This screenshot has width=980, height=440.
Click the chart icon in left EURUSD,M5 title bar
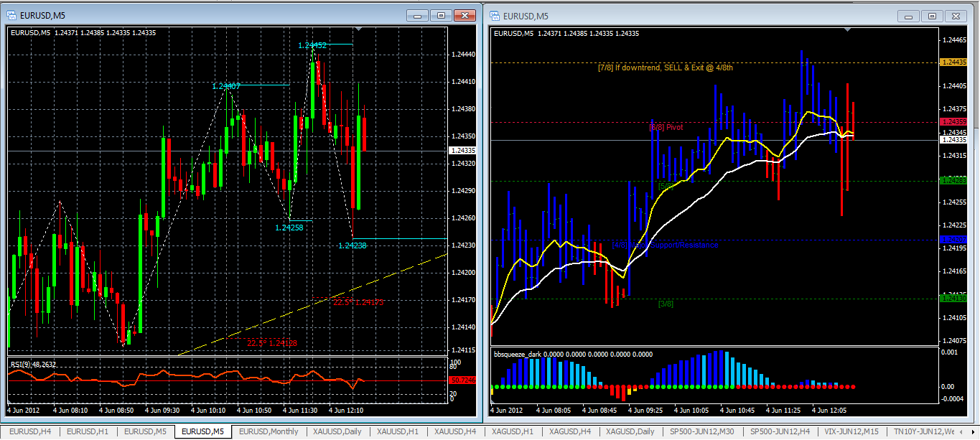(x=12, y=14)
